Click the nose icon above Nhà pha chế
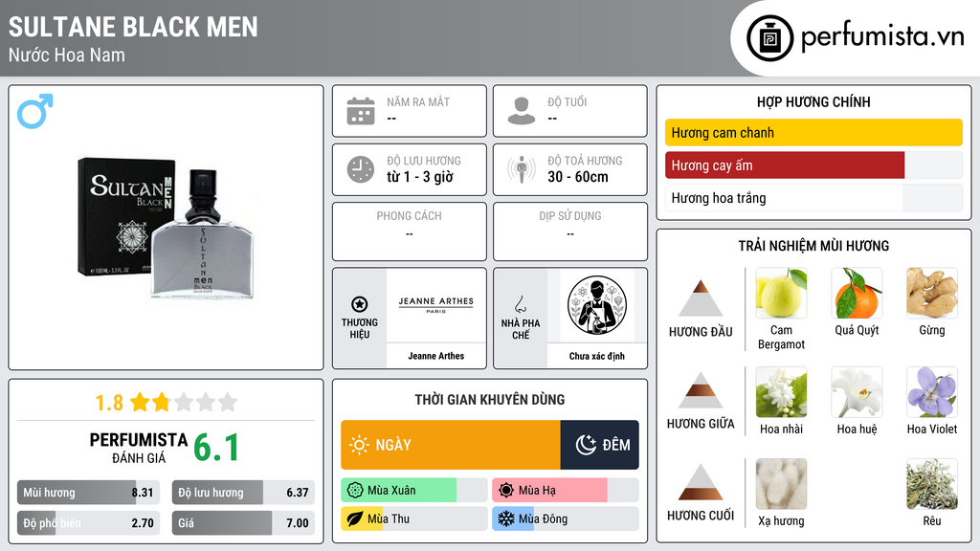Viewport: 980px width, 551px height. click(x=520, y=304)
